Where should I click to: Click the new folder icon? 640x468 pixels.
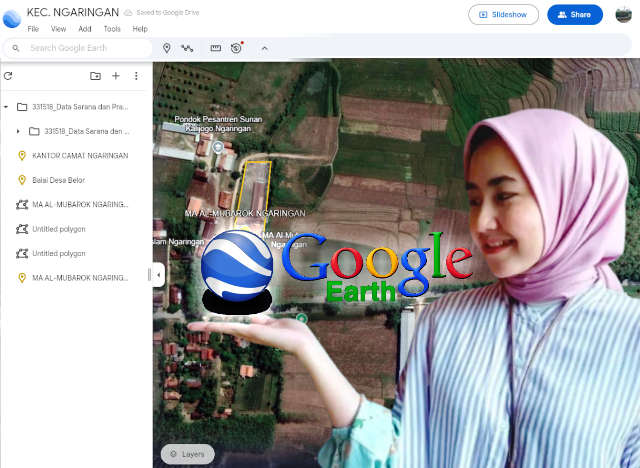point(95,76)
